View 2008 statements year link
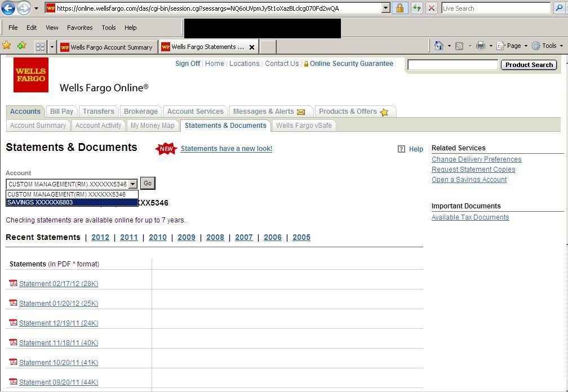Screen dimensions: 568x392 (x=215, y=238)
